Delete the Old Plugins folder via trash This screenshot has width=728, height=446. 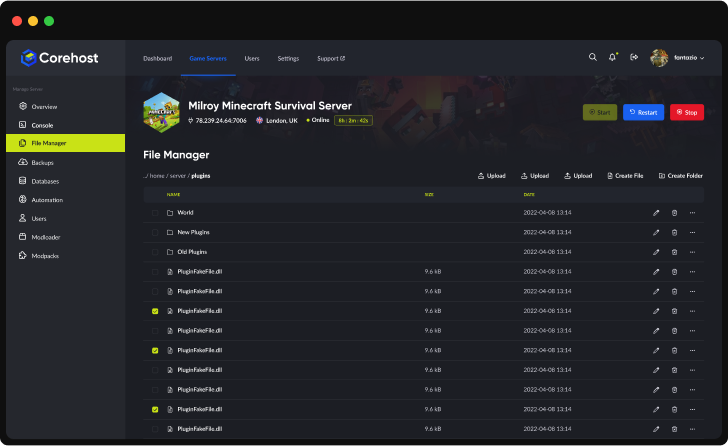[x=674, y=252]
